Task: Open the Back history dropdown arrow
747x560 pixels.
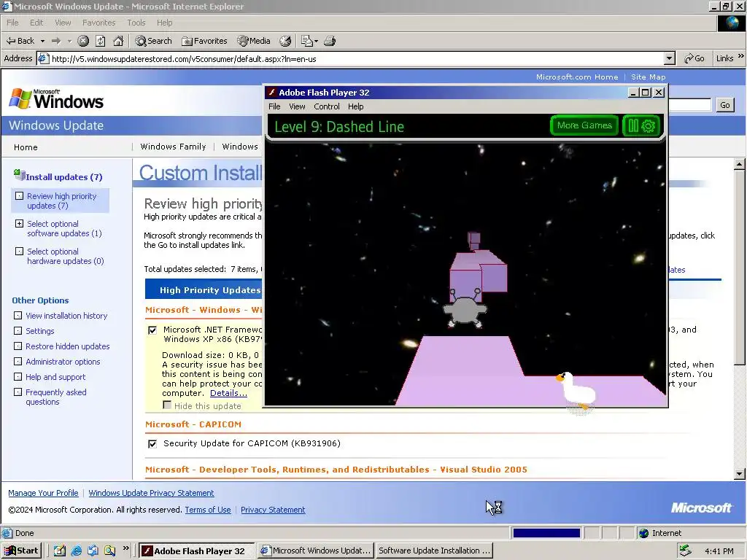Action: pyautogui.click(x=42, y=41)
